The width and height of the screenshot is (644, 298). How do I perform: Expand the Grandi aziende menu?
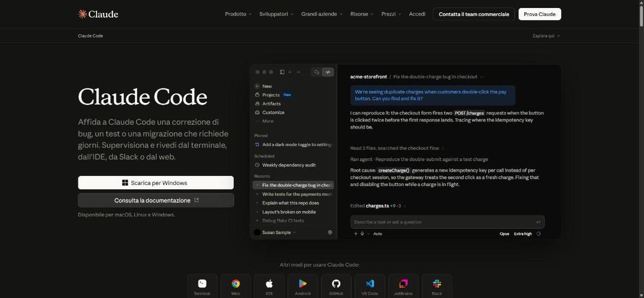tap(323, 14)
